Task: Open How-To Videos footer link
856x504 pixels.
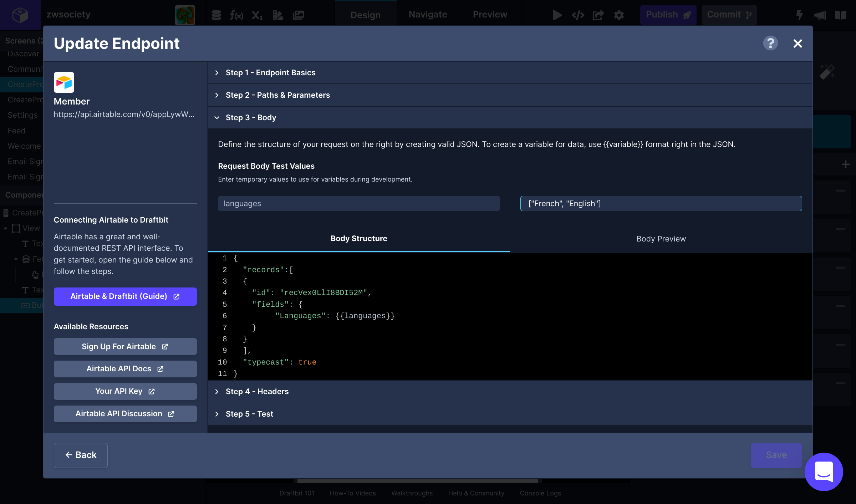Action: [353, 493]
